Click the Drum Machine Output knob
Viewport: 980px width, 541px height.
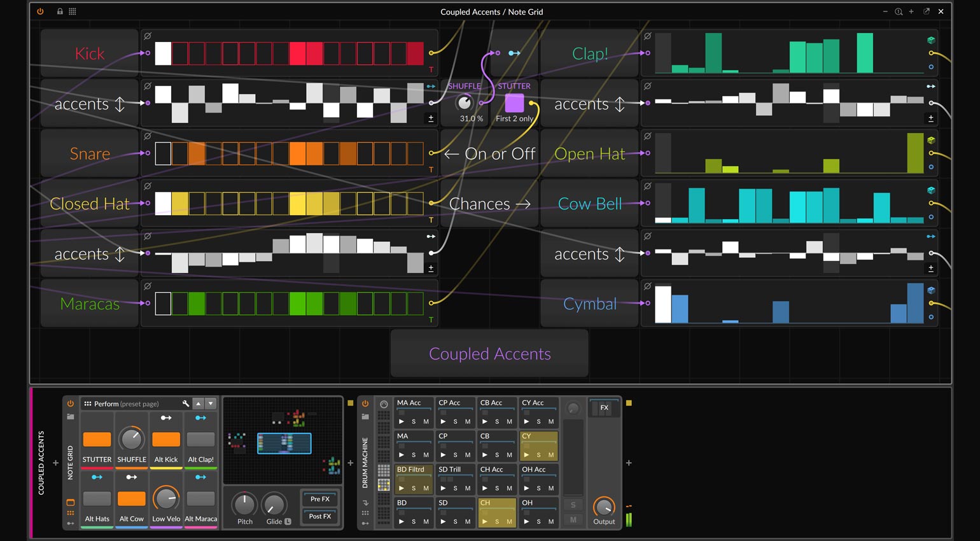(604, 507)
